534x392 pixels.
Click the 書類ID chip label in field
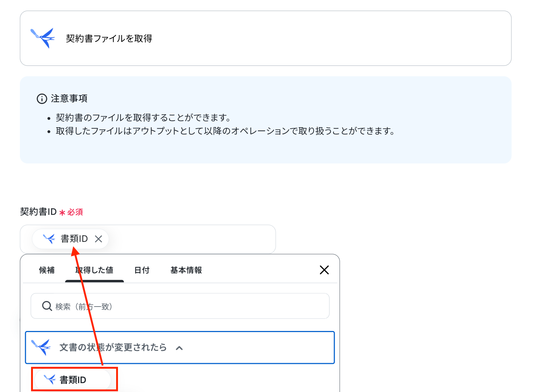[x=74, y=239]
